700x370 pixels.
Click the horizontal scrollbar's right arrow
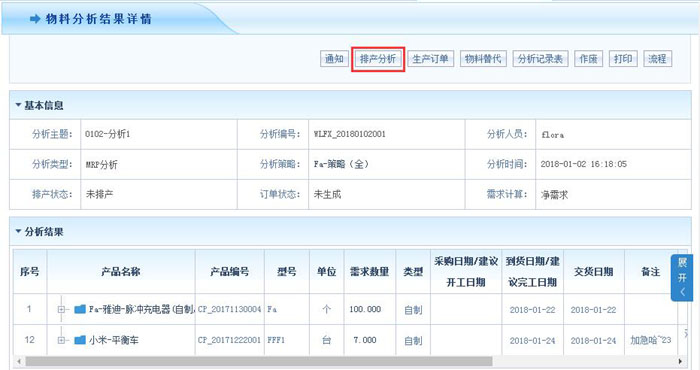click(x=680, y=361)
